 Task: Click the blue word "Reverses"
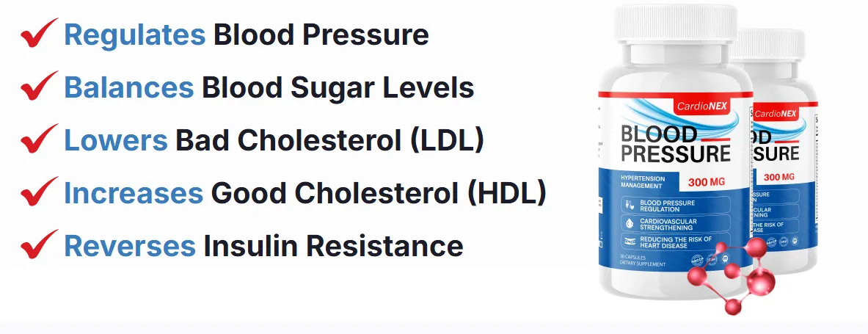coord(130,247)
